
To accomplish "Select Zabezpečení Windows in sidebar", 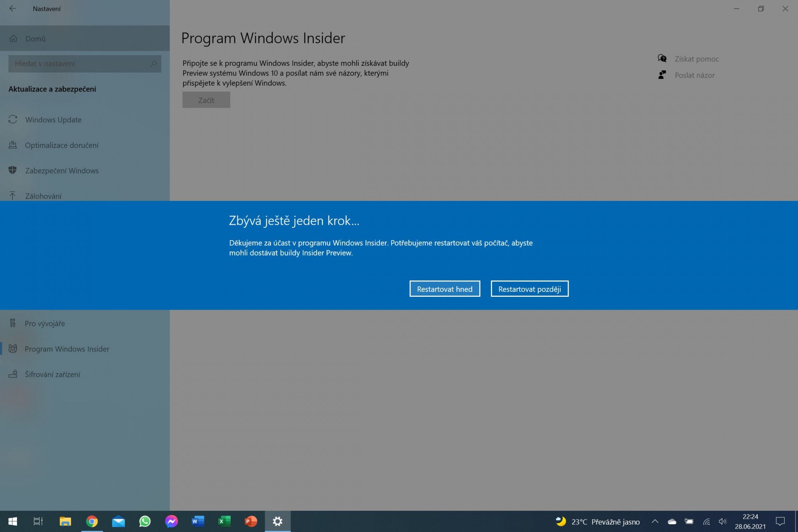I will (x=85, y=170).
